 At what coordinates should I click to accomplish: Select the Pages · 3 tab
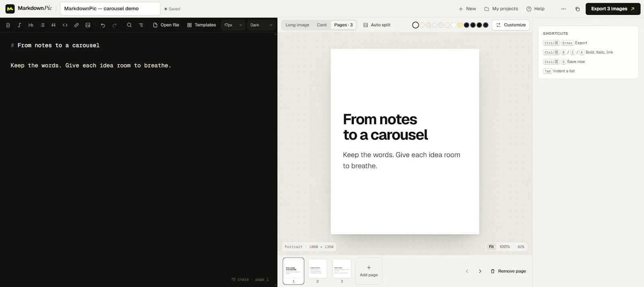343,25
